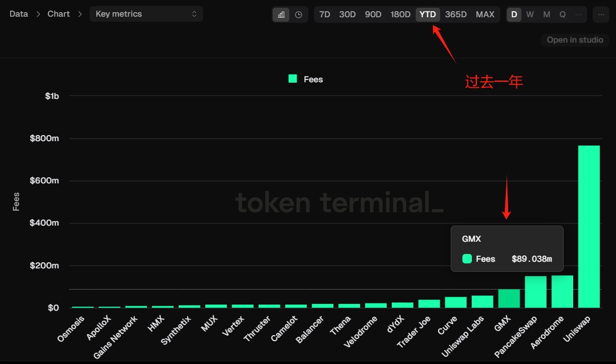This screenshot has width=616, height=364.
Task: Click the granularity overflow ellipsis after Q
Action: (579, 14)
